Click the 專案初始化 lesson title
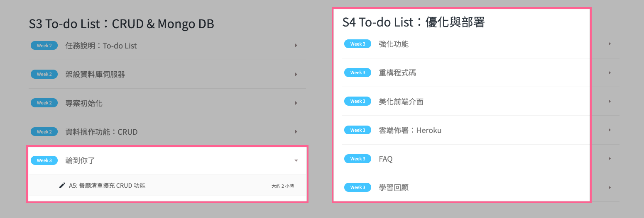 (84, 103)
